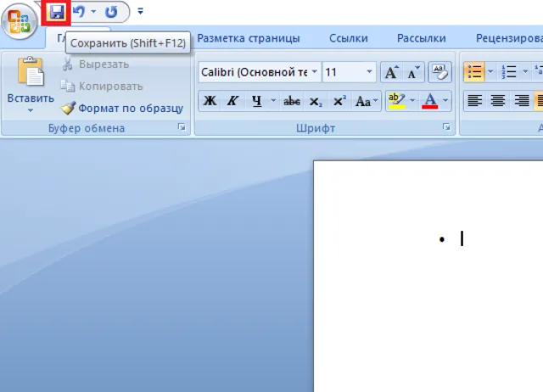Align text left
The width and height of the screenshot is (543, 392).
pos(475,101)
